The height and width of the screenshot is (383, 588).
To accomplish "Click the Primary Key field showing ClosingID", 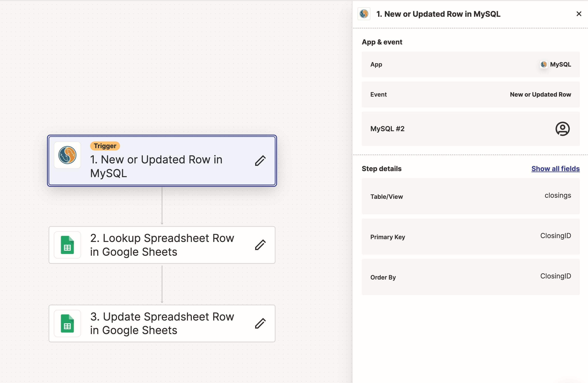I will coord(470,236).
